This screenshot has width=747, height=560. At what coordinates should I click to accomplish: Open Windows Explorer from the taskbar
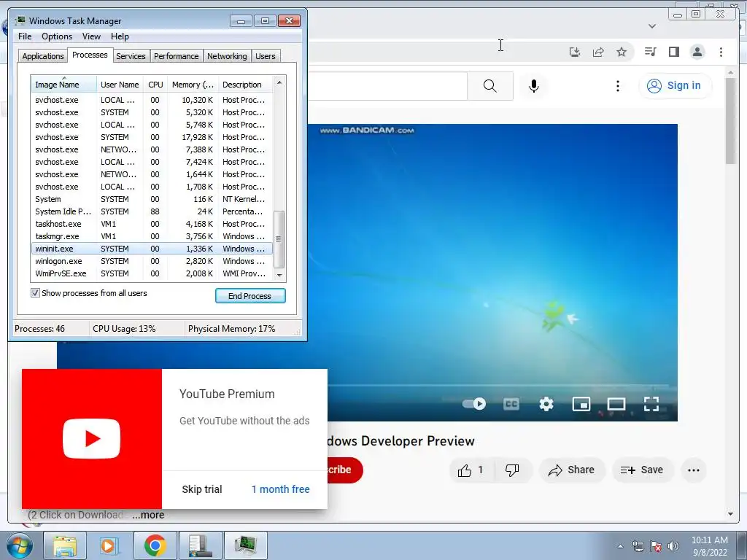tap(65, 545)
